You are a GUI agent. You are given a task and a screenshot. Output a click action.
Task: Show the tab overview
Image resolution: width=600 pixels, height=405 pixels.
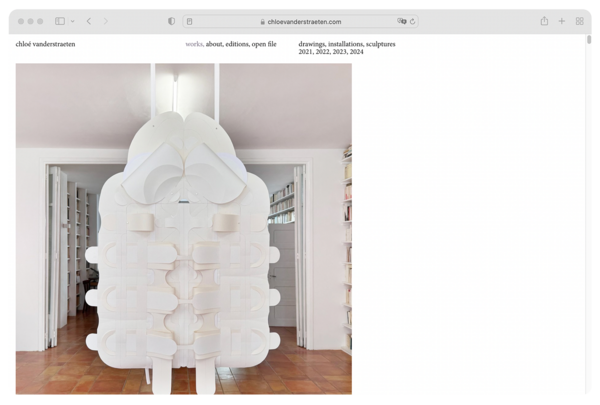click(x=579, y=21)
